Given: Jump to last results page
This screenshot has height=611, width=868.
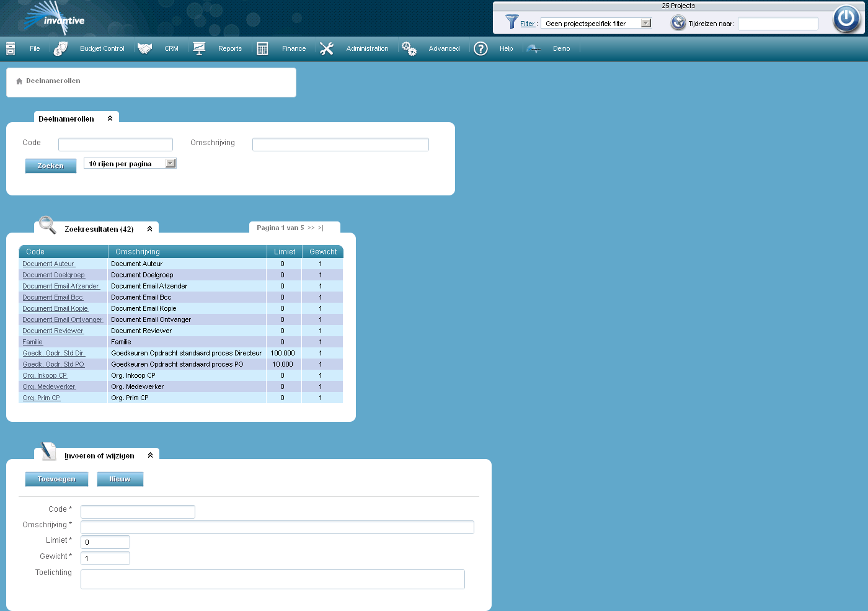Looking at the screenshot, I should point(321,228).
